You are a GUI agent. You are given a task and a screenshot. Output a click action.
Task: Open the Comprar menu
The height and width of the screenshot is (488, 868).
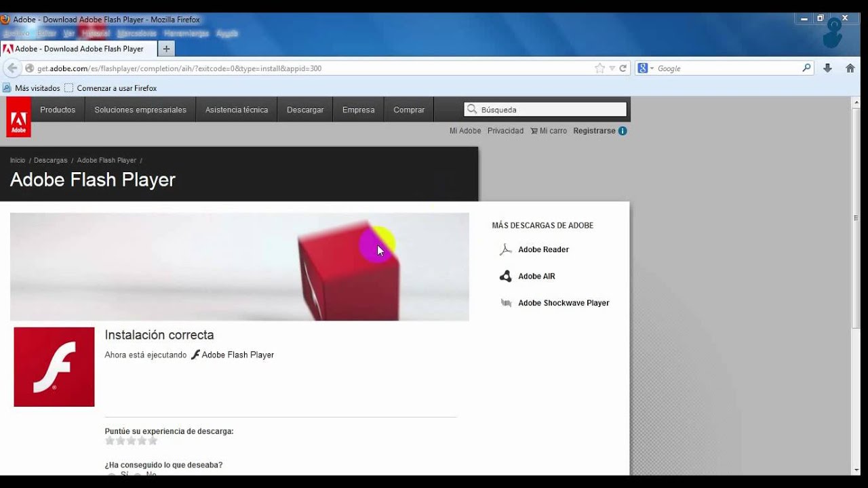[x=409, y=110]
